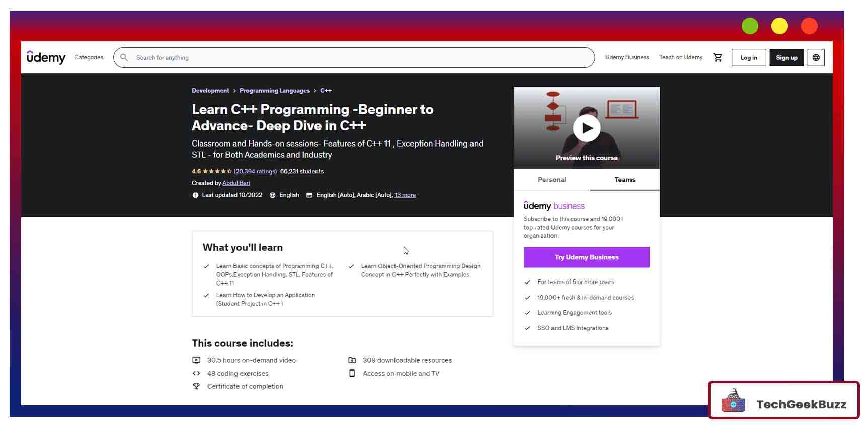Viewport: 868px width, 425px height.
Task: Click the Sign up button
Action: [x=786, y=57]
